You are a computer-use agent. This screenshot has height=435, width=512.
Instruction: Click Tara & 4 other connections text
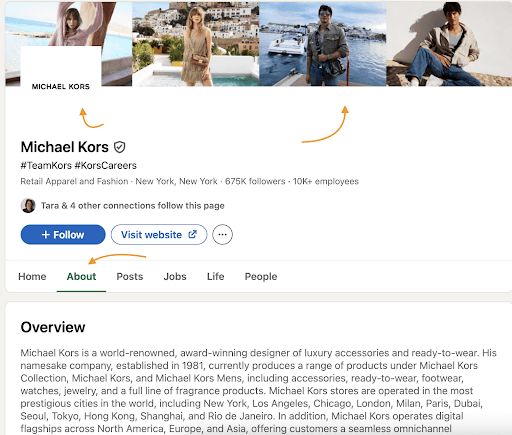pyautogui.click(x=133, y=206)
